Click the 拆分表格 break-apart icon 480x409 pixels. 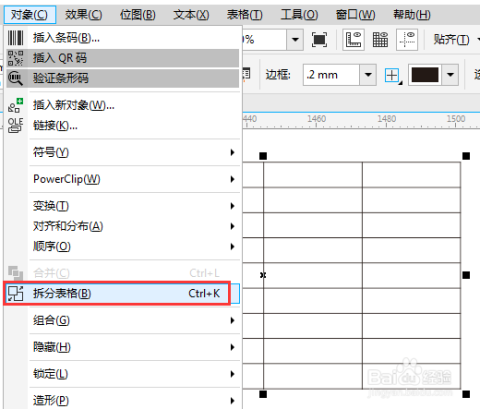point(15,293)
